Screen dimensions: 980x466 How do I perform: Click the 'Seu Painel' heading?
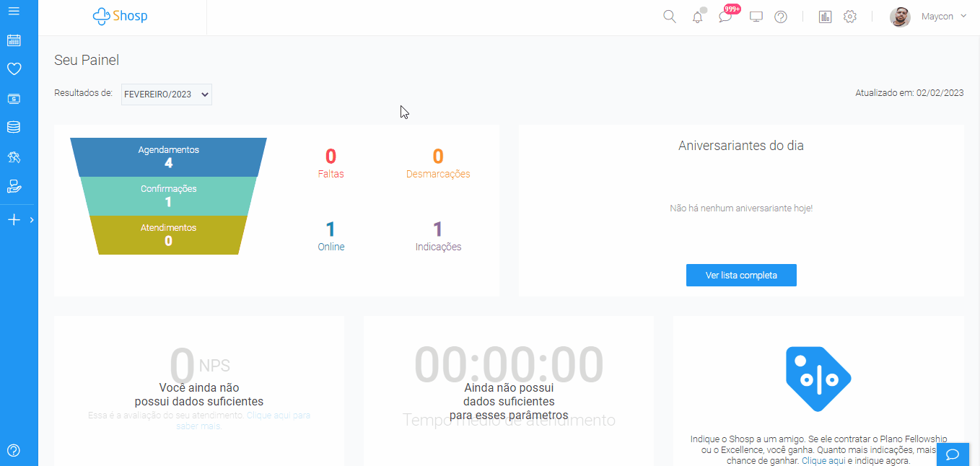(87, 60)
